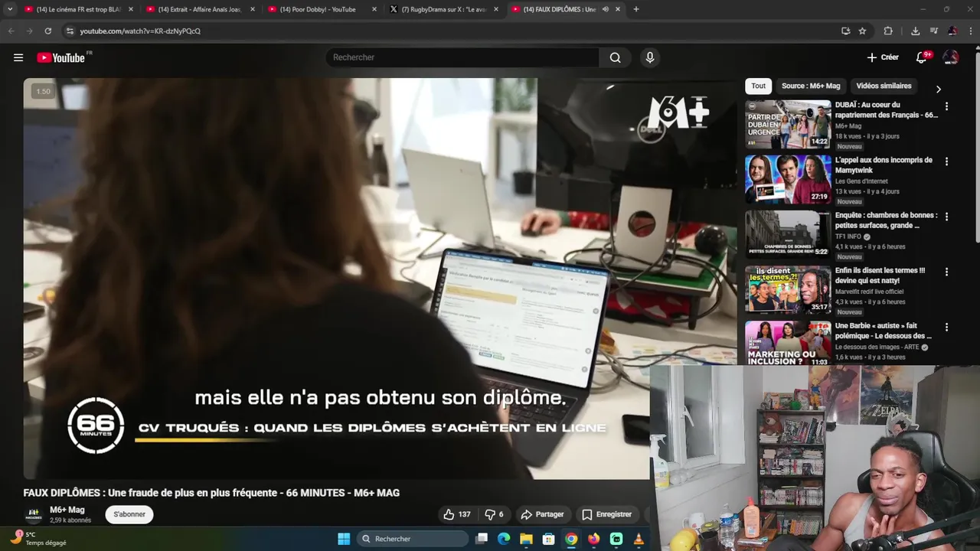980x551 pixels.
Task: Open options for chambres de bonnes video
Action: [x=946, y=217]
